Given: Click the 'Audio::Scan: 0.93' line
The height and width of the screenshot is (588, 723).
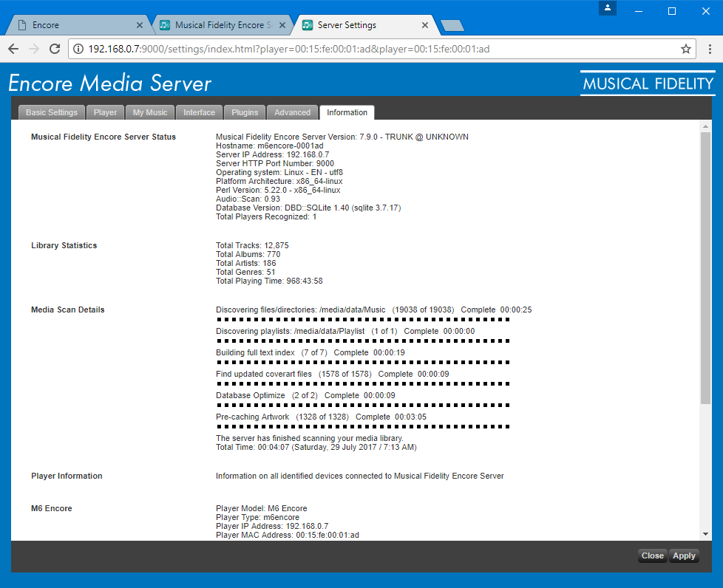Looking at the screenshot, I should [x=248, y=199].
